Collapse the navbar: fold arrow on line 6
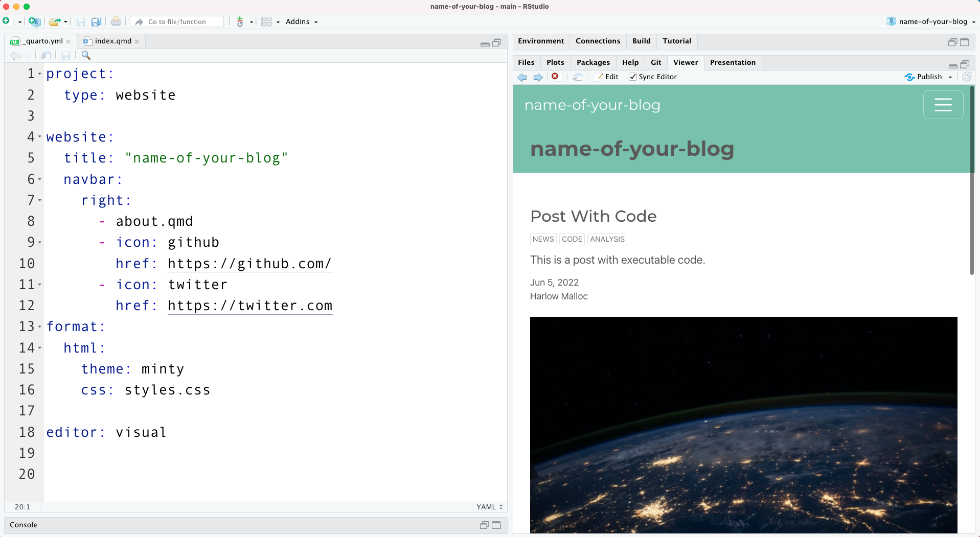This screenshot has width=980, height=537. point(40,179)
